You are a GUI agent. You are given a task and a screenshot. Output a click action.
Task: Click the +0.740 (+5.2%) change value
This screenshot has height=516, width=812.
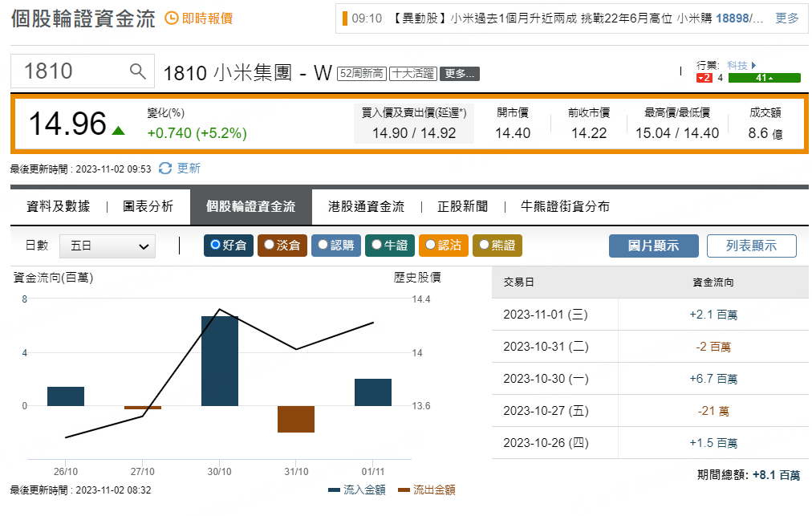point(197,133)
